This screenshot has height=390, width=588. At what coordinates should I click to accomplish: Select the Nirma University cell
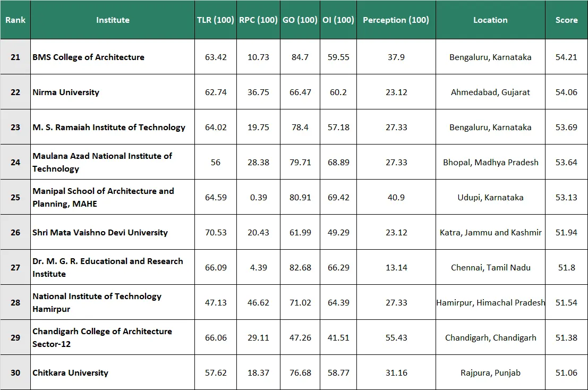point(66,92)
